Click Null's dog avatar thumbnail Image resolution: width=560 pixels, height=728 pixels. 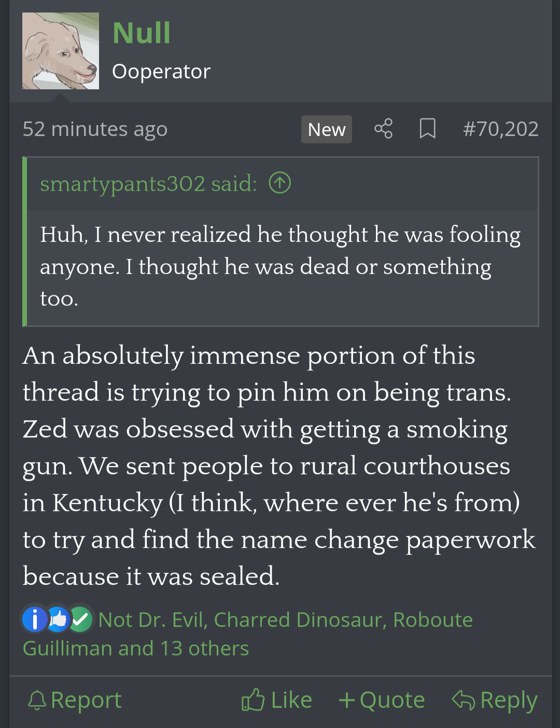(61, 51)
